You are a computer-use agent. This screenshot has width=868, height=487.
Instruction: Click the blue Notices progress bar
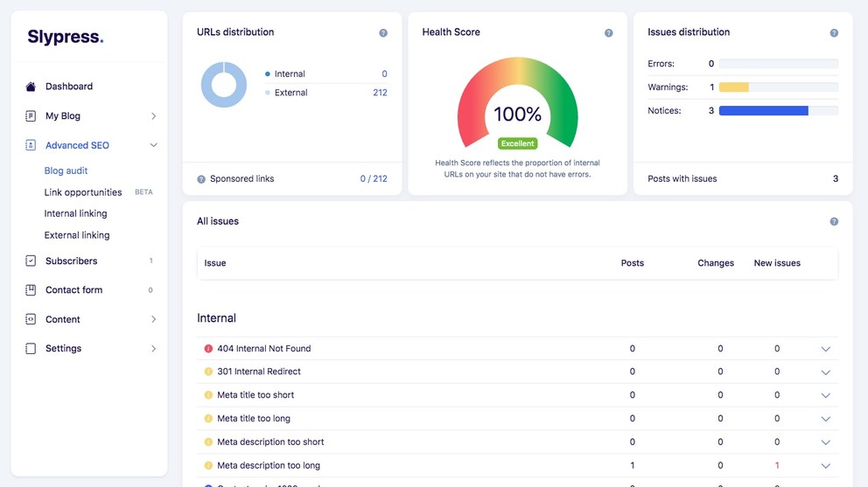point(763,111)
